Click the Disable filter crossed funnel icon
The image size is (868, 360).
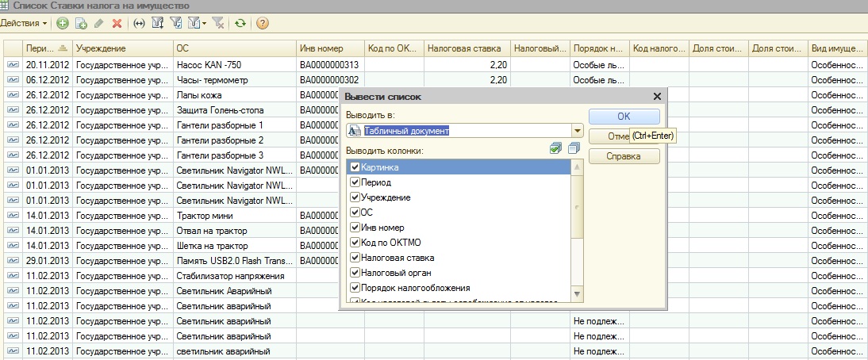click(x=218, y=24)
